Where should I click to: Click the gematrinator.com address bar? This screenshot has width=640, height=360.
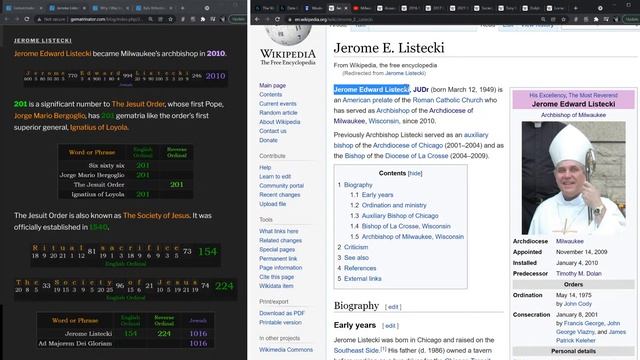tap(106, 19)
